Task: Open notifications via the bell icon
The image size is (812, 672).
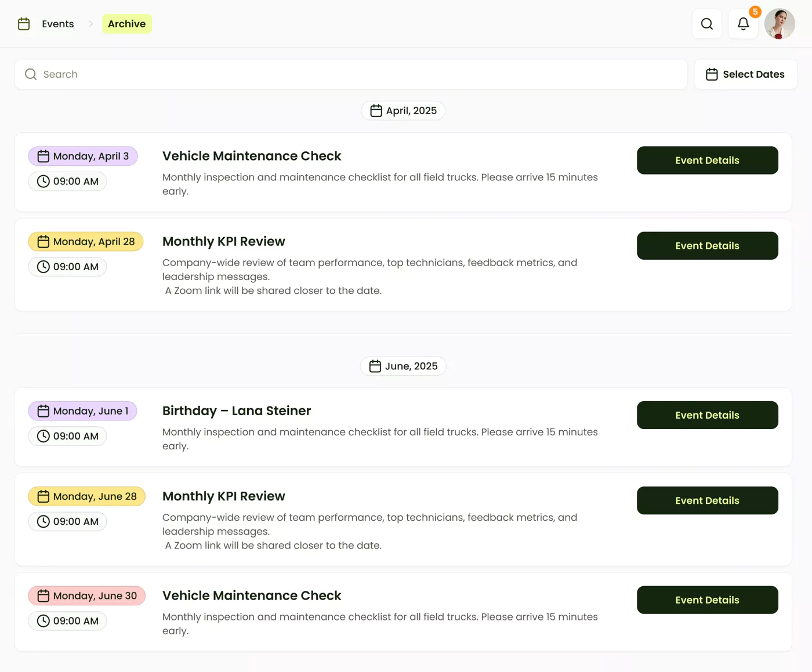Action: coord(743,24)
